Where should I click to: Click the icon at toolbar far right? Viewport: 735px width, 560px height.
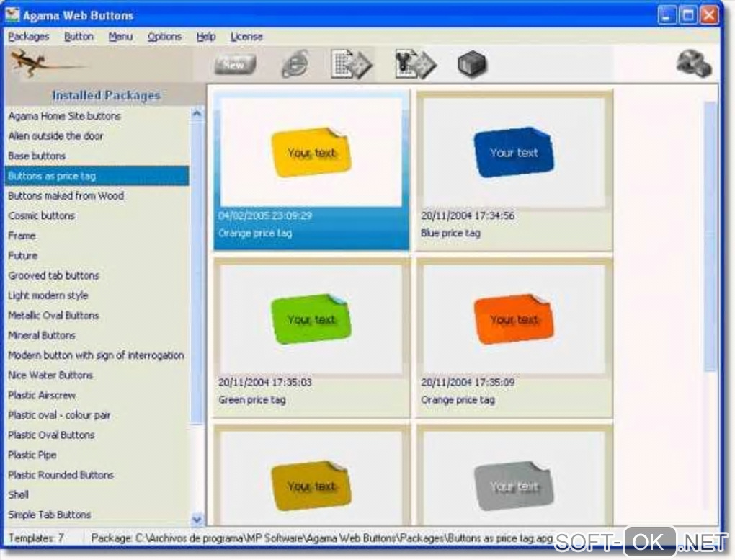point(694,63)
